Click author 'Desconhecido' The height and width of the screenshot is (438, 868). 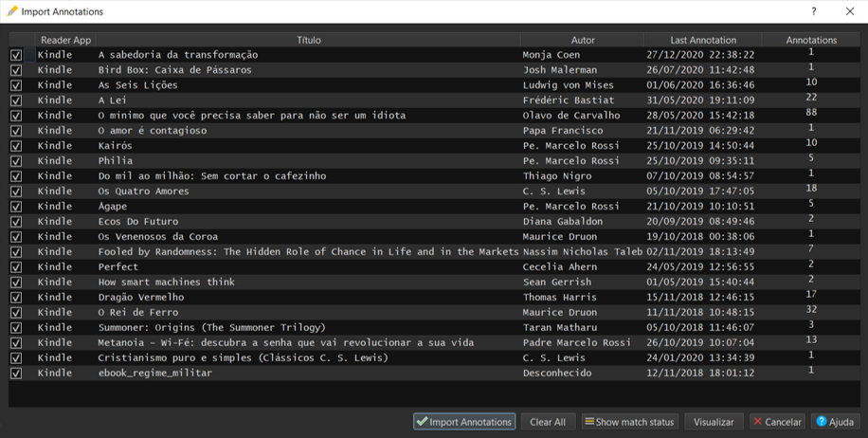[x=557, y=373]
